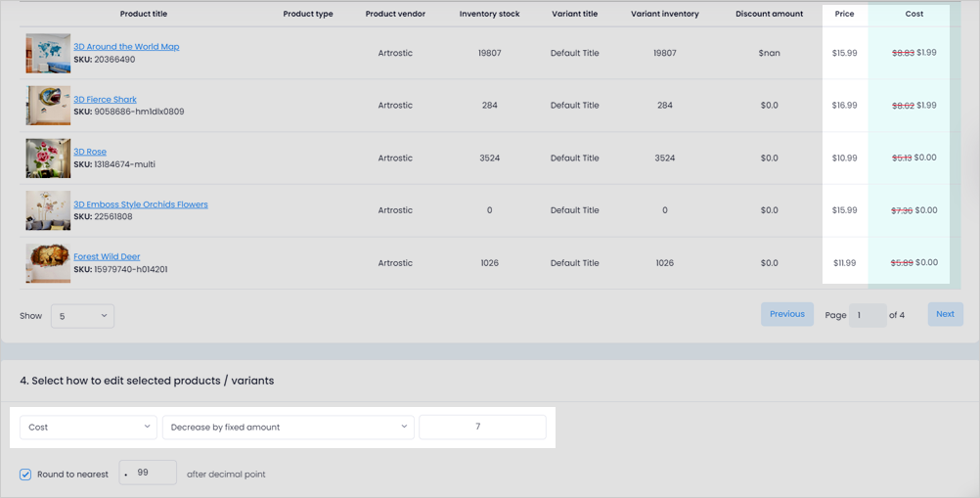The image size is (980, 498).
Task: Click the 284 inventory stock cell
Action: [x=489, y=106]
